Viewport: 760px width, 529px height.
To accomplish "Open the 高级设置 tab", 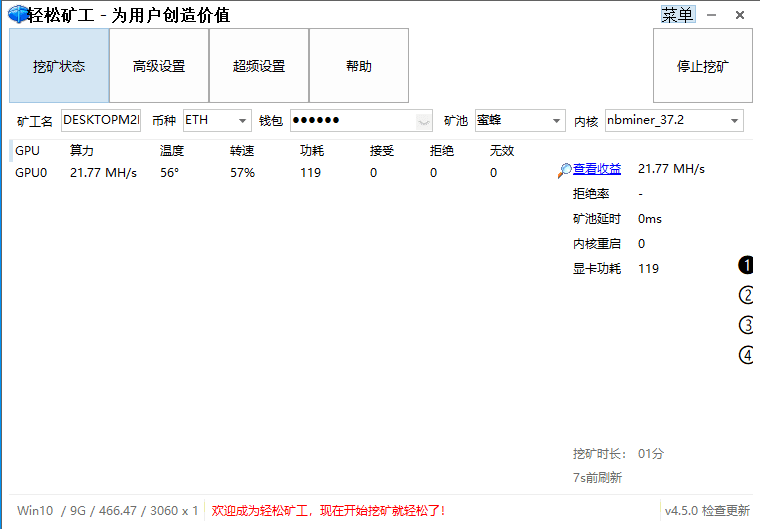I will coord(159,65).
